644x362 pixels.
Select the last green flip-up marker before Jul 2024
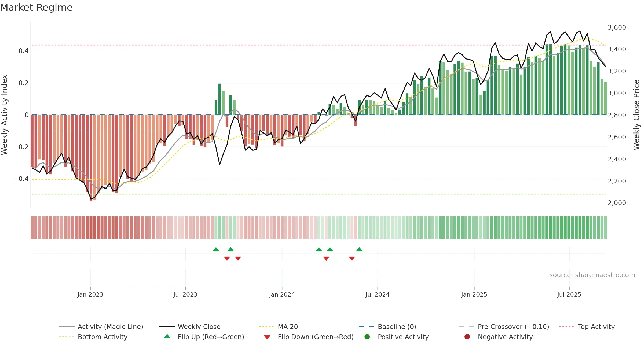359,249
